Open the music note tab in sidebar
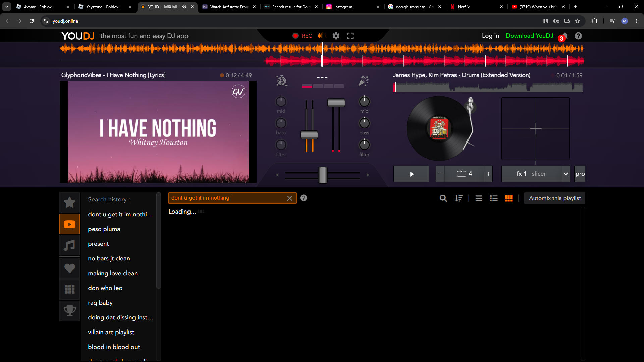Image resolution: width=644 pixels, height=362 pixels. (70, 245)
